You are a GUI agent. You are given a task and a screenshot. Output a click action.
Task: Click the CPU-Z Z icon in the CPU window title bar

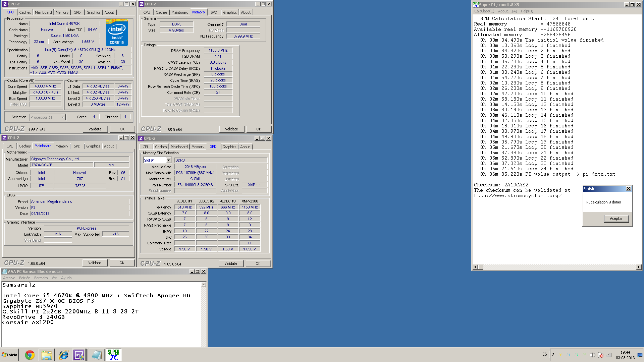5,4
